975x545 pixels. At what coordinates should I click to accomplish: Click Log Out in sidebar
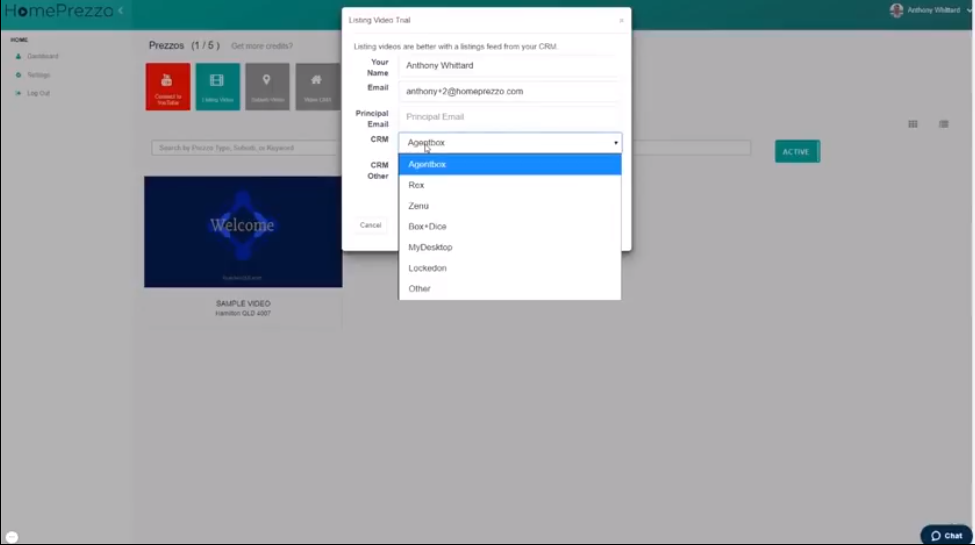point(38,93)
